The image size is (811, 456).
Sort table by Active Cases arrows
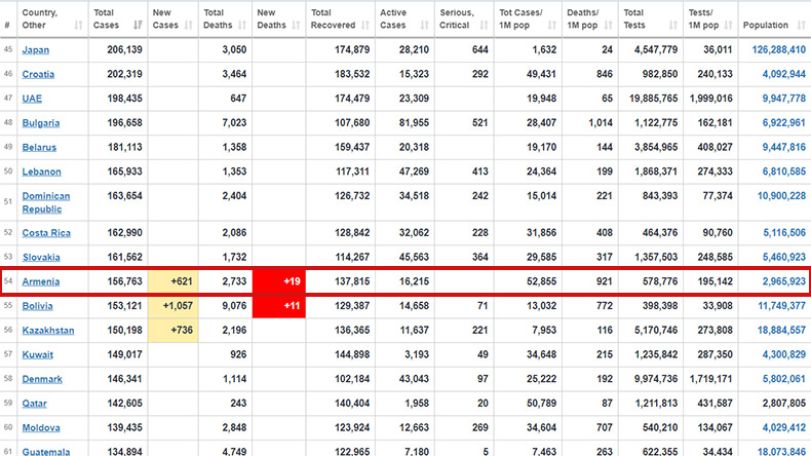pos(425,25)
